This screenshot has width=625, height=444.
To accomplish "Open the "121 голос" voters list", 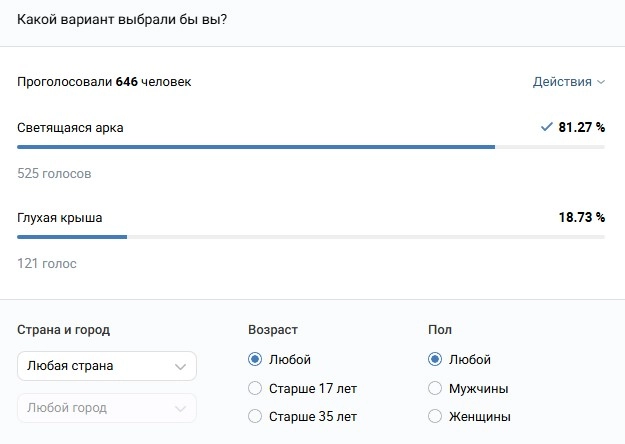I will tap(47, 264).
